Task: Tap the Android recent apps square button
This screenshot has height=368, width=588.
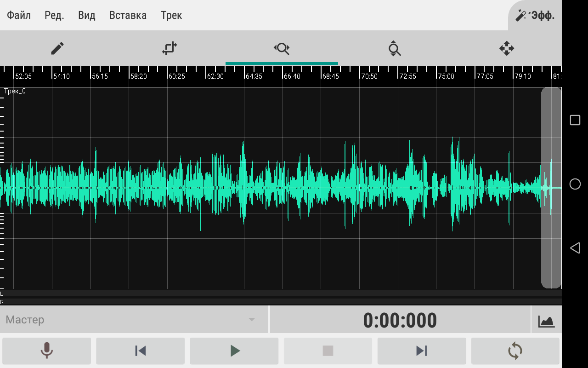Action: point(575,120)
